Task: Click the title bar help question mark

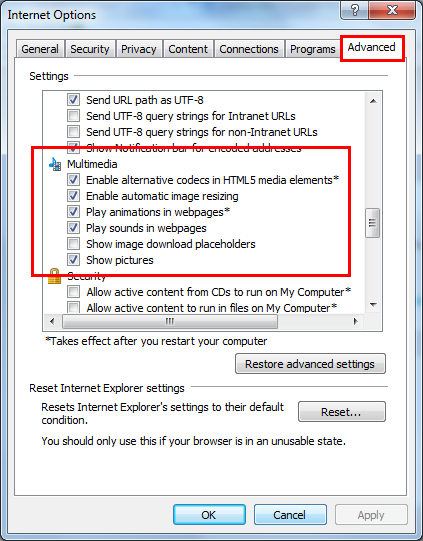Action: [x=354, y=10]
